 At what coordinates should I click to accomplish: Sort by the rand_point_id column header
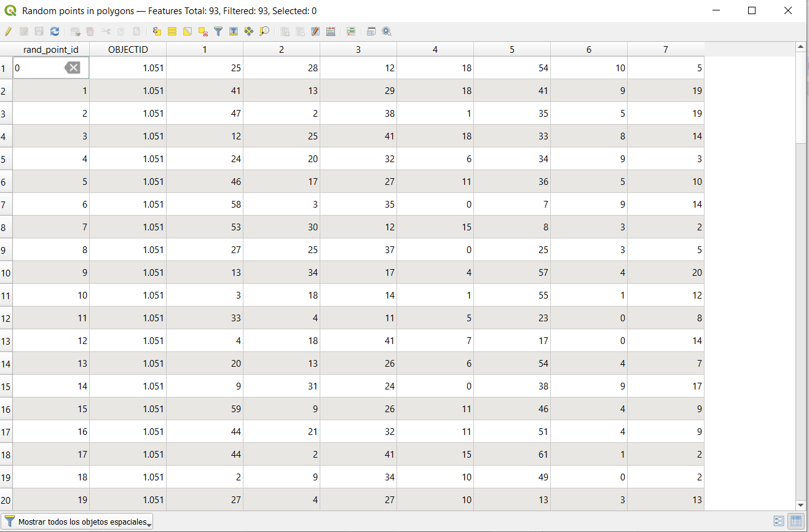click(51, 49)
